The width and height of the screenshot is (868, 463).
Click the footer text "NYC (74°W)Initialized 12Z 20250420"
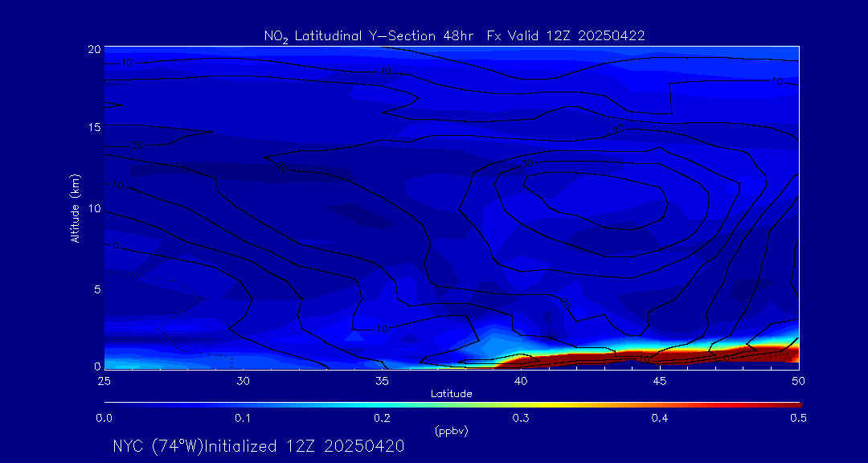259,446
